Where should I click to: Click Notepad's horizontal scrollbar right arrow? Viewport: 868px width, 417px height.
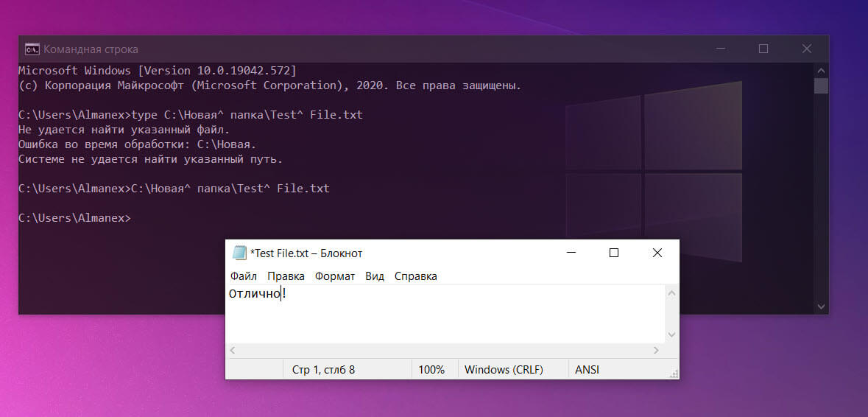(656, 350)
